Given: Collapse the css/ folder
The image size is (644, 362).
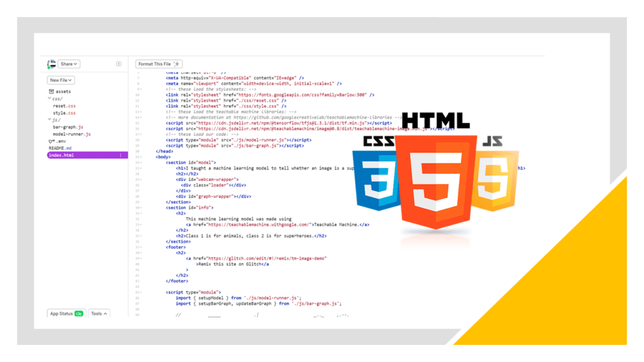Looking at the screenshot, I should coord(50,99).
